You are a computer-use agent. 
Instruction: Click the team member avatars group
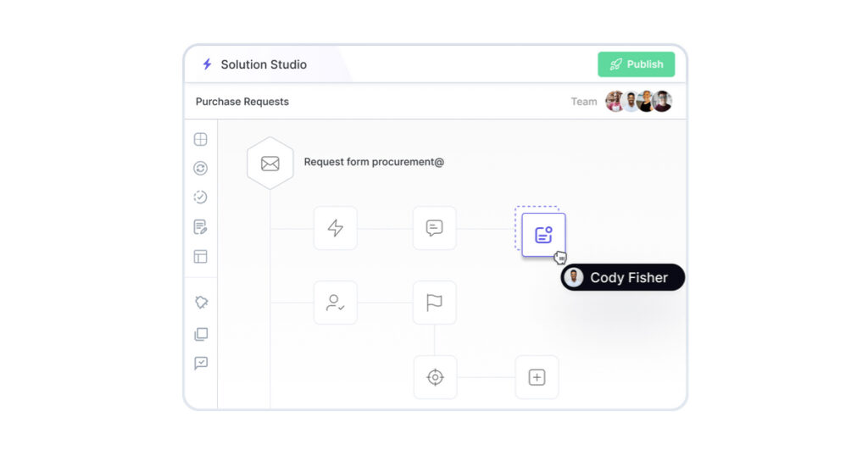(x=638, y=102)
